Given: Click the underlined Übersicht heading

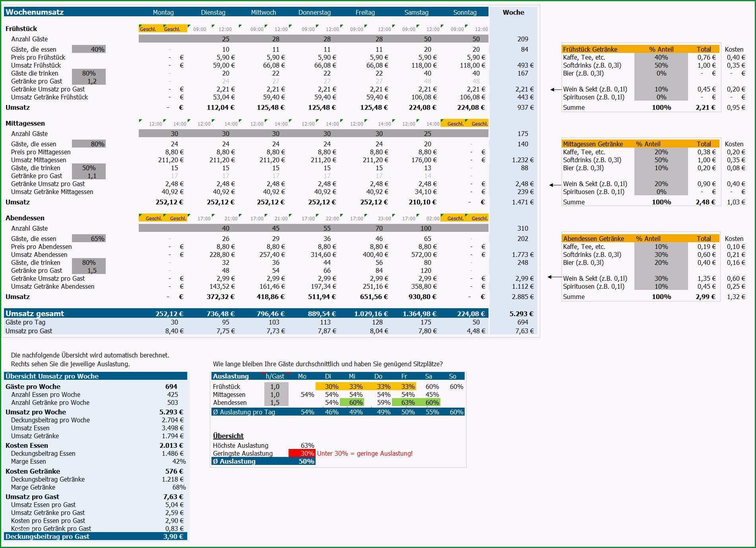Looking at the screenshot, I should [228, 436].
